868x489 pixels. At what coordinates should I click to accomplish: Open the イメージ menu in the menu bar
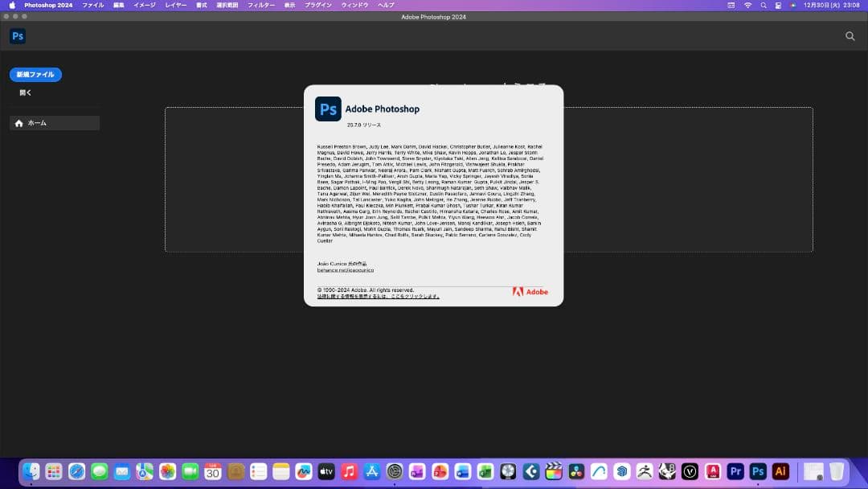(145, 5)
